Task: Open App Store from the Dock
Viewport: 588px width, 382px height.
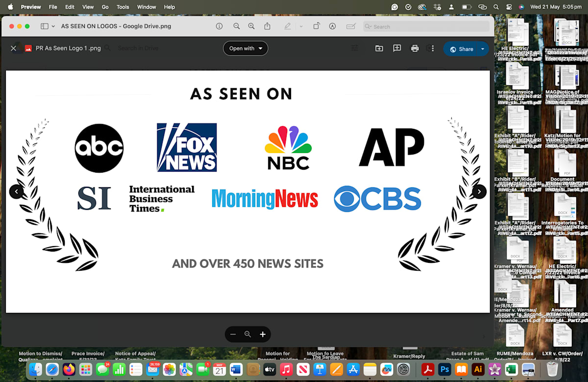Action: (x=353, y=369)
